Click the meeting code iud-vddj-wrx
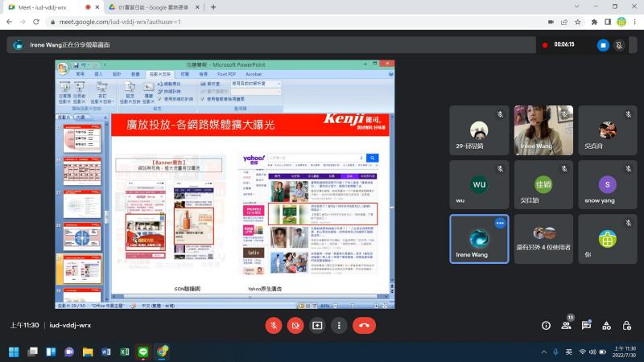The image size is (644, 362). click(x=70, y=325)
